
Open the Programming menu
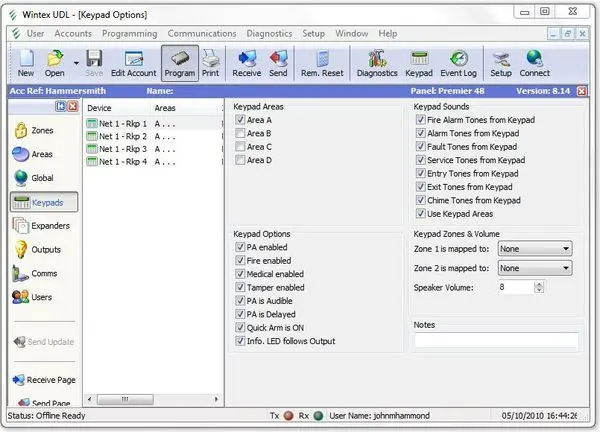tap(129, 33)
